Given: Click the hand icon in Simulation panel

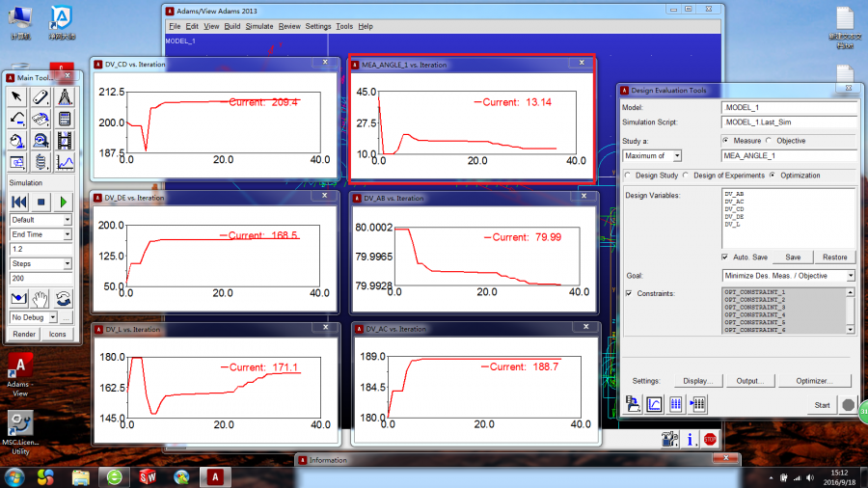Looking at the screenshot, I should pos(41,299).
